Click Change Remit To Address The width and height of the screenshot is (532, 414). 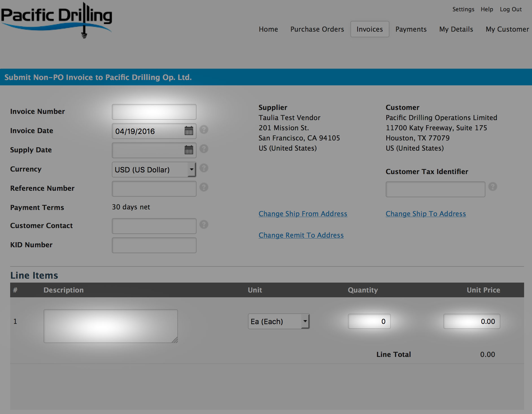coord(301,235)
